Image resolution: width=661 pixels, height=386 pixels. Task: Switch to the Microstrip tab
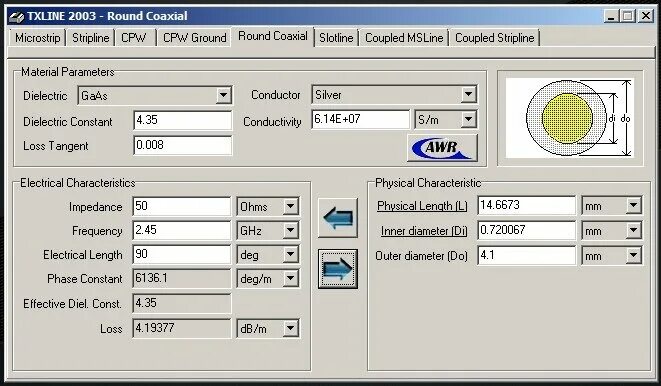(38, 38)
